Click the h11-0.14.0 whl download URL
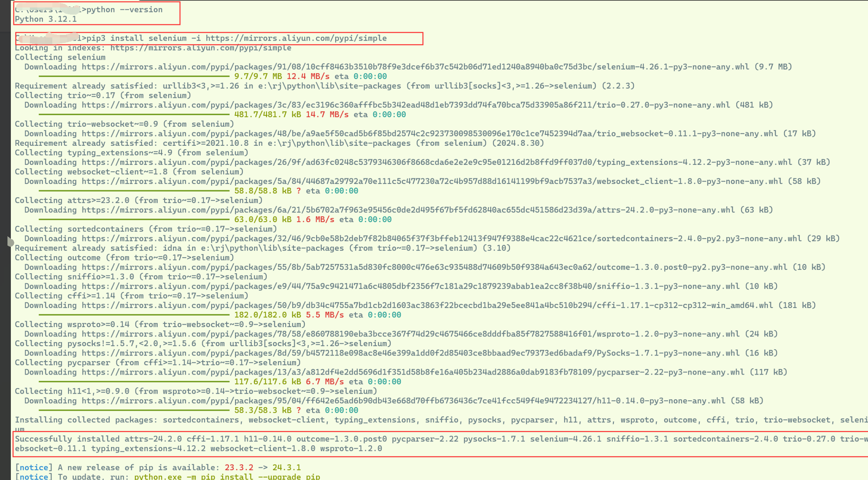The image size is (868, 480). [404, 401]
